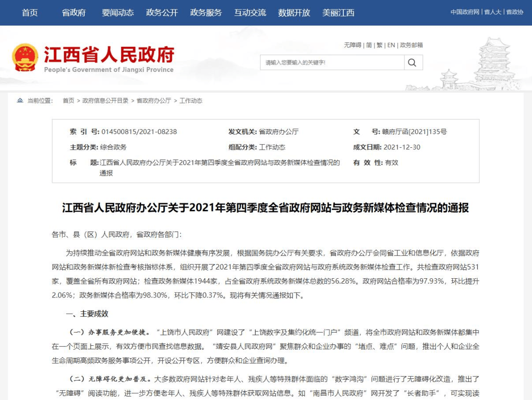Click the validity value 有效

(x=392, y=163)
